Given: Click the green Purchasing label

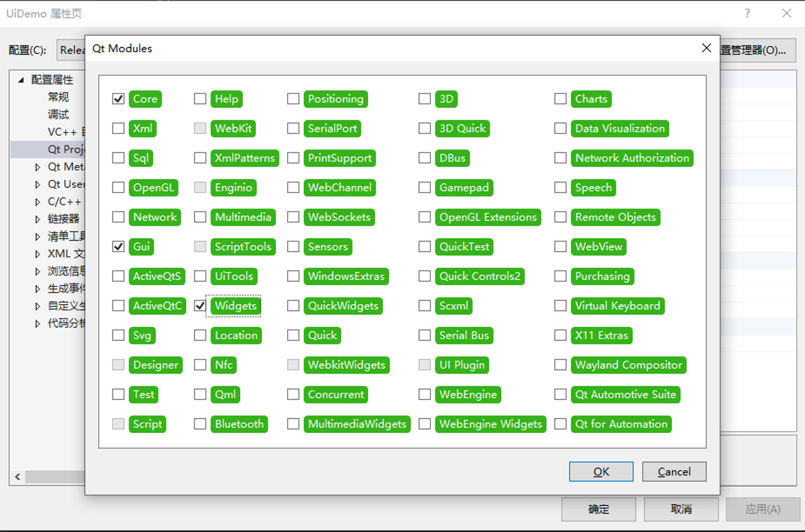Looking at the screenshot, I should 603,276.
